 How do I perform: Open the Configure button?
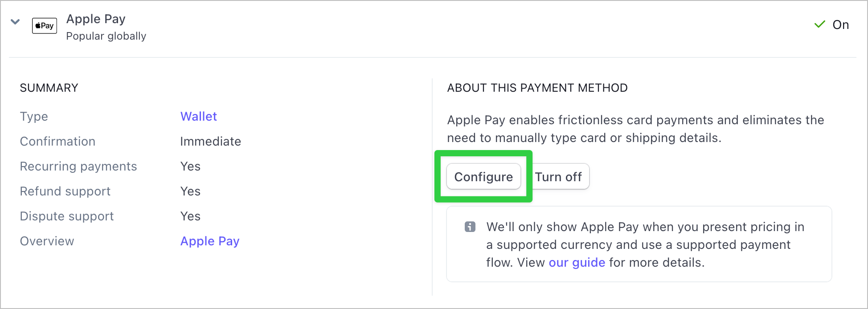pos(483,177)
